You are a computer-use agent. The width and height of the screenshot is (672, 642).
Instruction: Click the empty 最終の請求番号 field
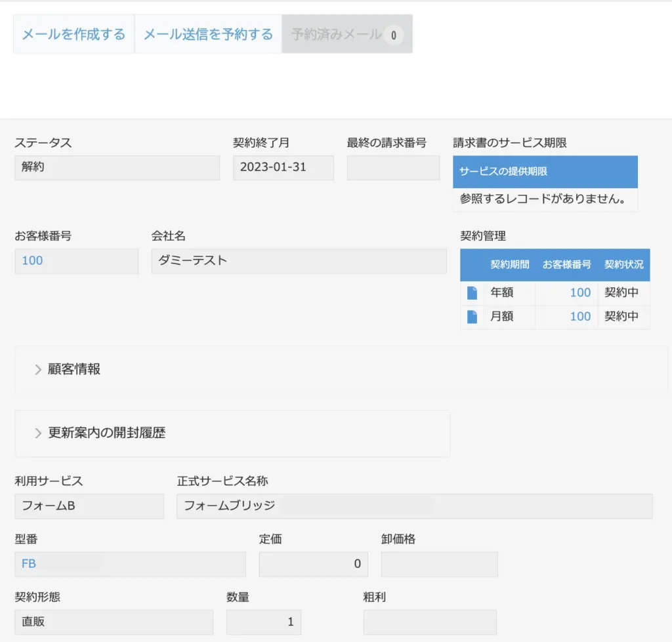click(392, 168)
